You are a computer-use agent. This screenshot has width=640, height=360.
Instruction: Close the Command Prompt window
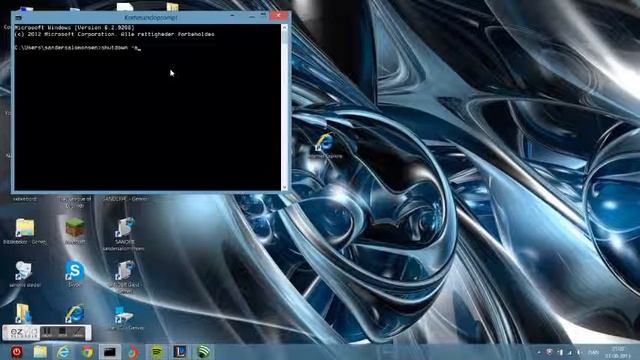tap(278, 16)
